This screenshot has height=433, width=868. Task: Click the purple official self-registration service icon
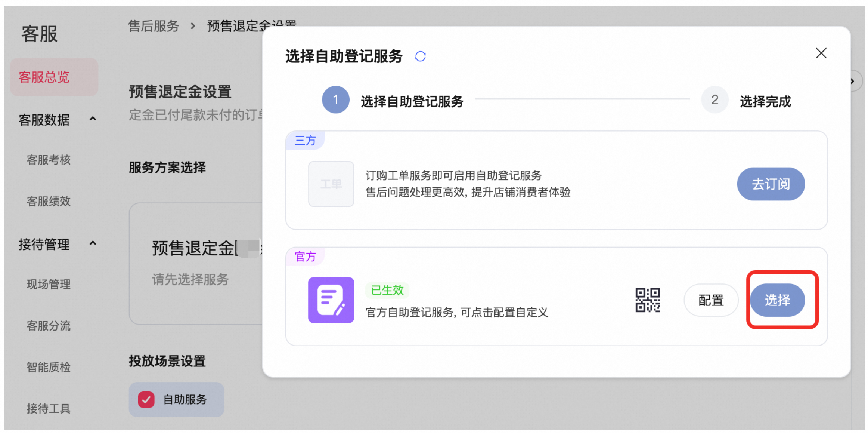pyautogui.click(x=331, y=300)
